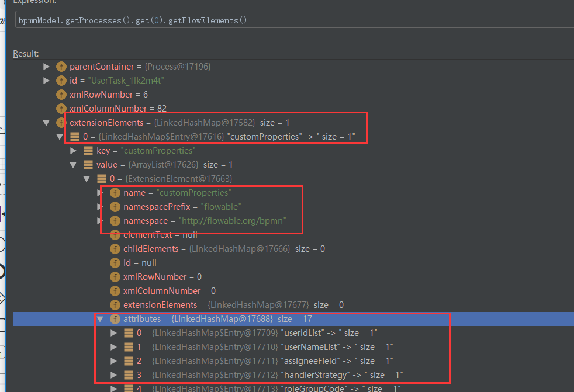
Task: Click the field icon next to childElements
Action: (x=115, y=248)
